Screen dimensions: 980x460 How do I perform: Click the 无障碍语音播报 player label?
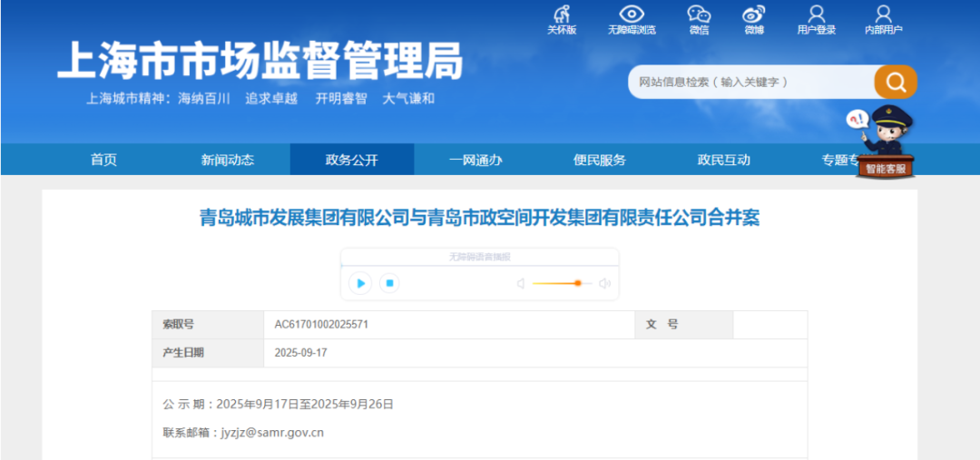(x=479, y=257)
